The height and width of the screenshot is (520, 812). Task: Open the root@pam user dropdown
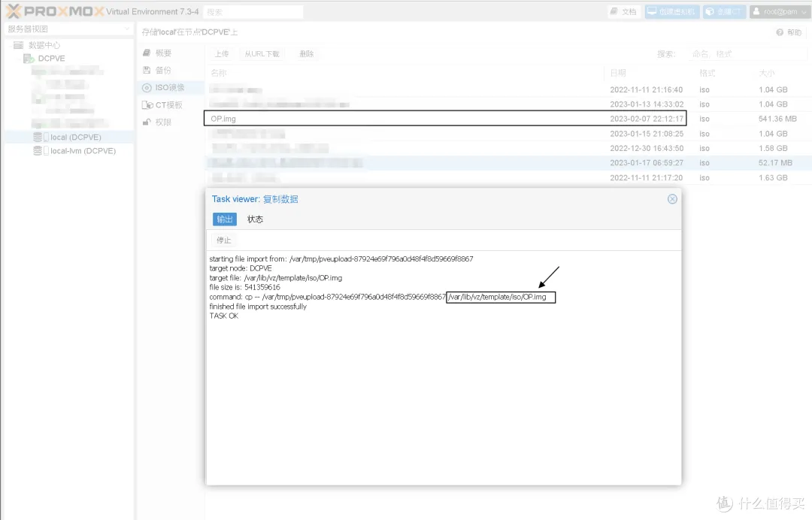tap(779, 12)
